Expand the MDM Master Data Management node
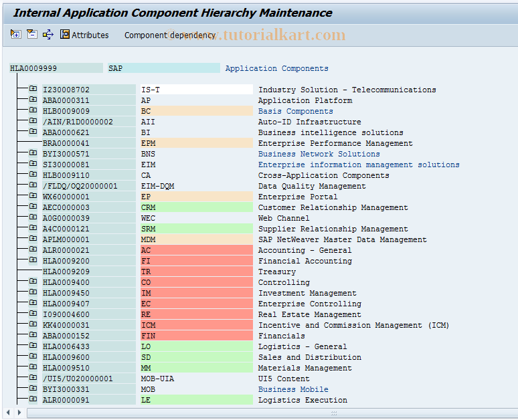518x420 pixels. point(33,238)
